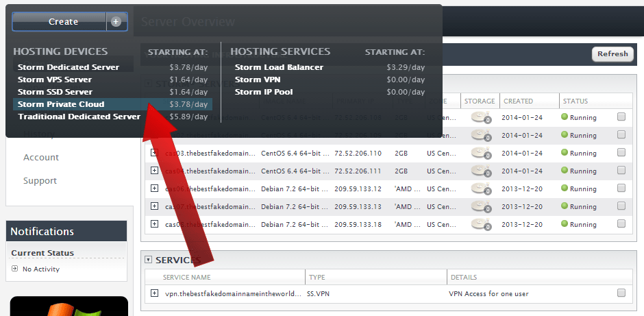Collapse the SERVICES section
This screenshot has width=644, height=316.
point(148,260)
